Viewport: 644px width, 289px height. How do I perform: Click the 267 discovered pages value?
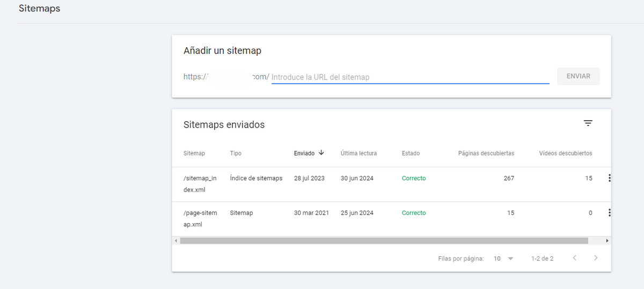tap(509, 179)
